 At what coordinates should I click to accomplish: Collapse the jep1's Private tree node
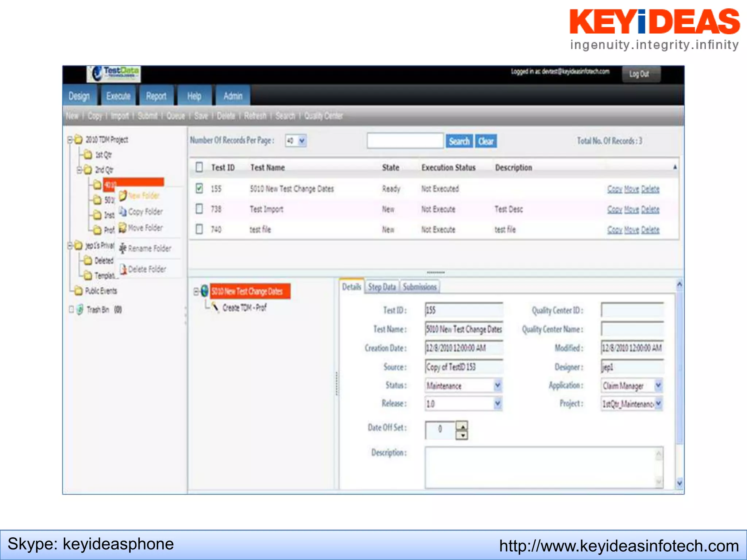pyautogui.click(x=70, y=245)
